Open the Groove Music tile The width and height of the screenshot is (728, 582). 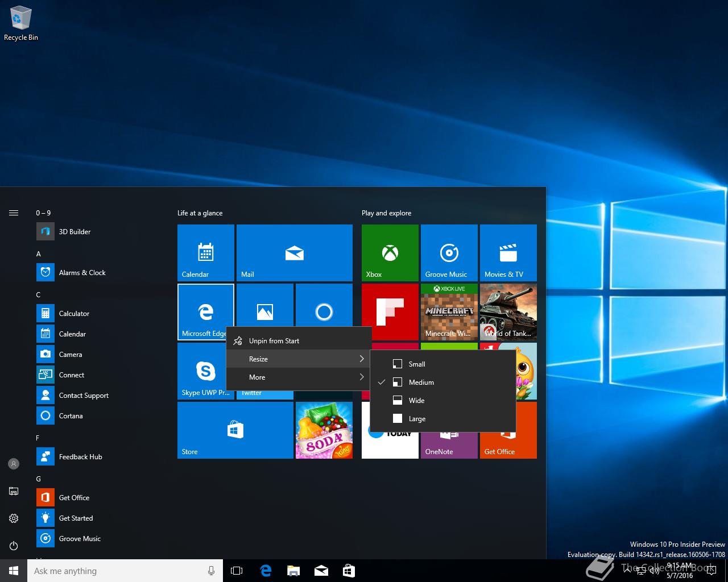coord(449,253)
